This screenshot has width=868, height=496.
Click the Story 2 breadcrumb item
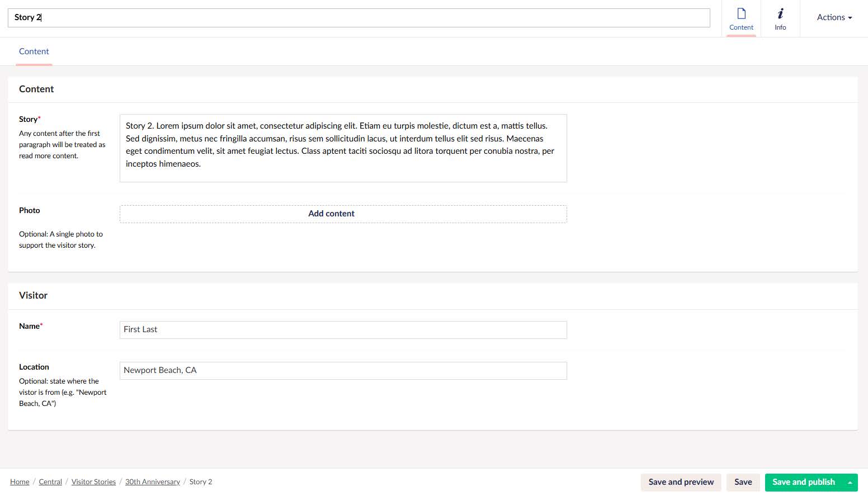(x=200, y=482)
